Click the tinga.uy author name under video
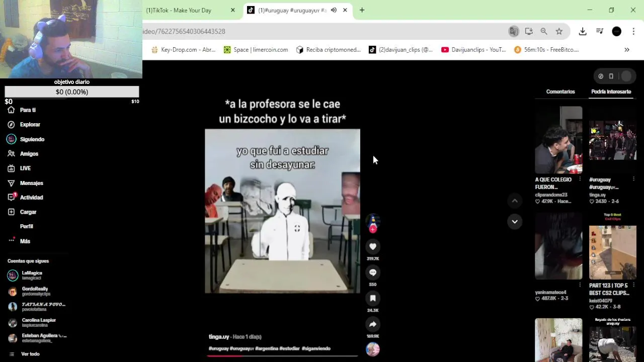Viewport: 644px width, 362px height. [219, 337]
